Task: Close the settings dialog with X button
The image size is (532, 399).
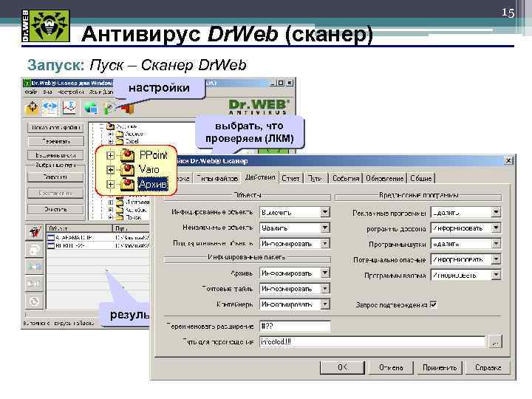Action: click(x=508, y=160)
